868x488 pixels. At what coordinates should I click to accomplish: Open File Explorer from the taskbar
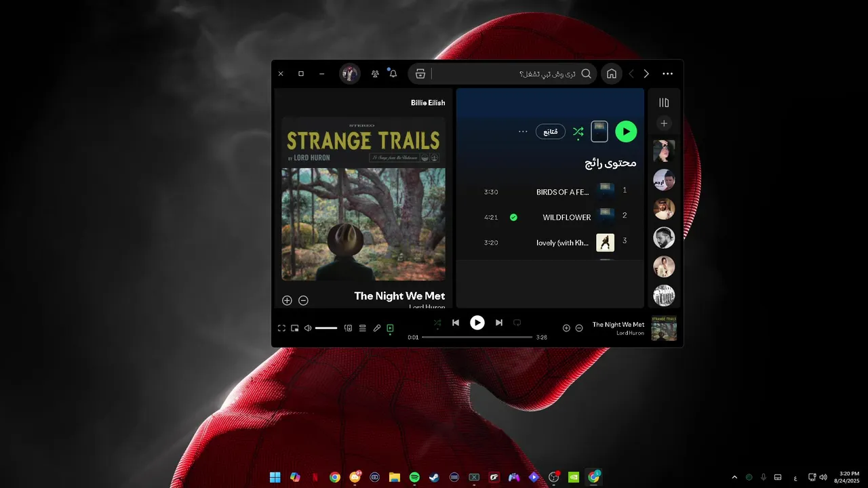(x=395, y=477)
